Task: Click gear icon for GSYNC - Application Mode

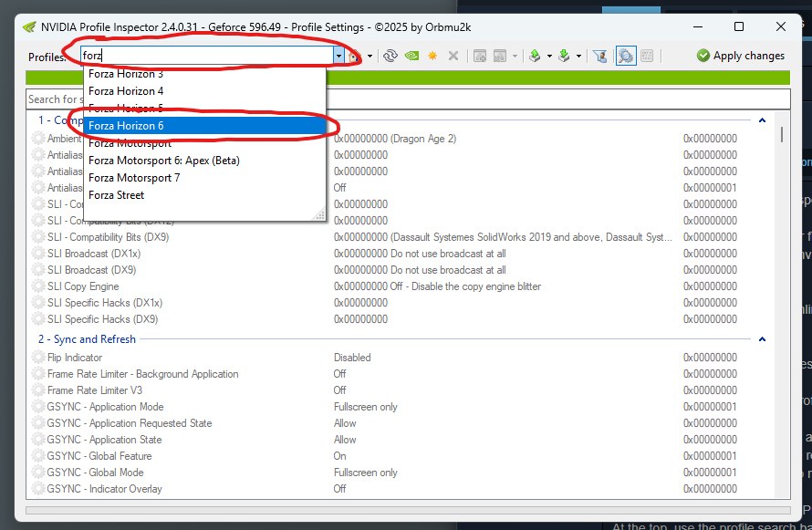Action: (37, 407)
